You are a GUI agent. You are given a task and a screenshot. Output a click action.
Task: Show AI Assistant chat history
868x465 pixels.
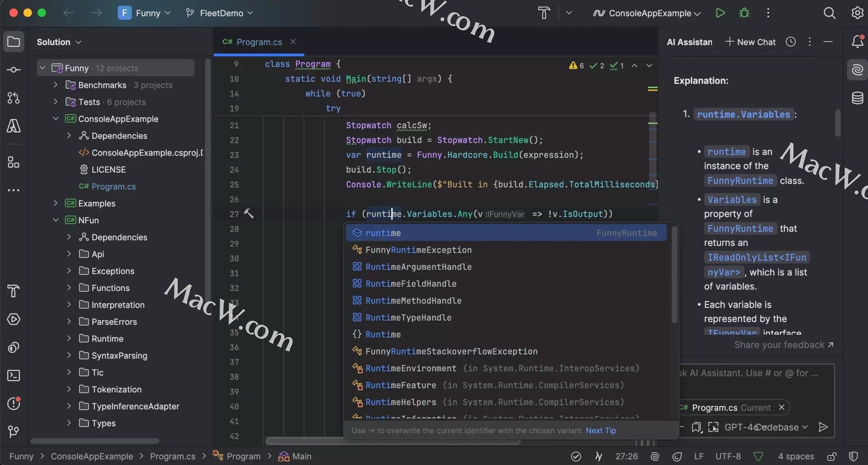(791, 42)
